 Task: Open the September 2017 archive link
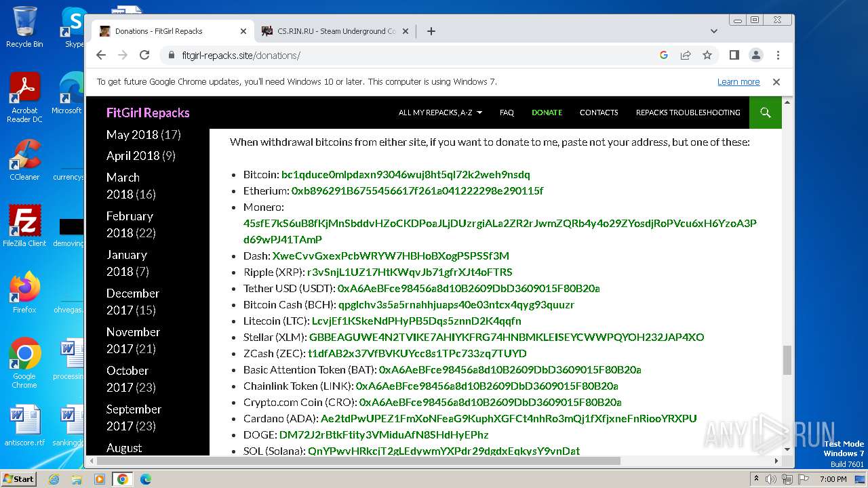tap(134, 418)
